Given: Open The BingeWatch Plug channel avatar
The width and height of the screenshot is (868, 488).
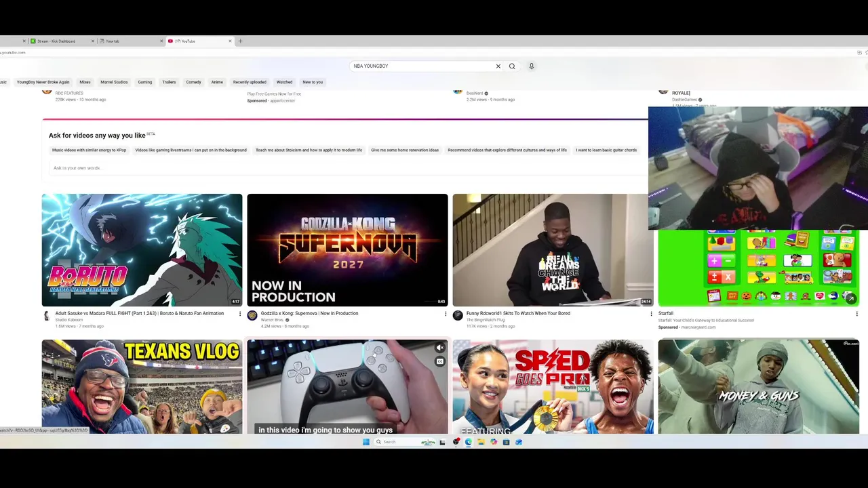Looking at the screenshot, I should (458, 316).
